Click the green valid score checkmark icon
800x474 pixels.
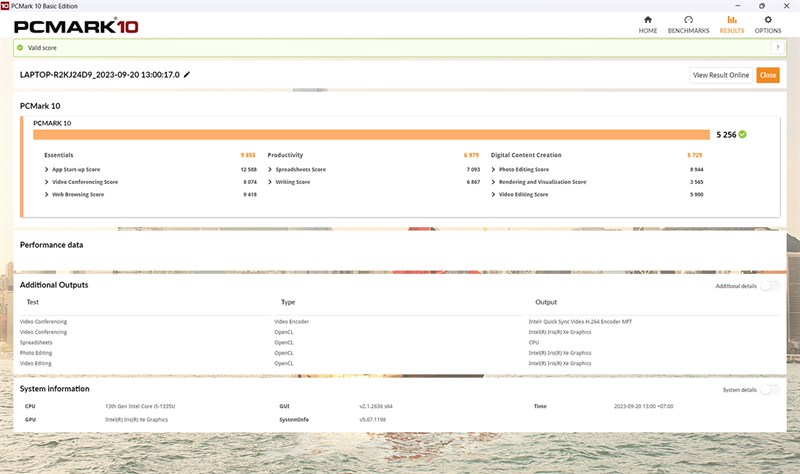point(20,47)
